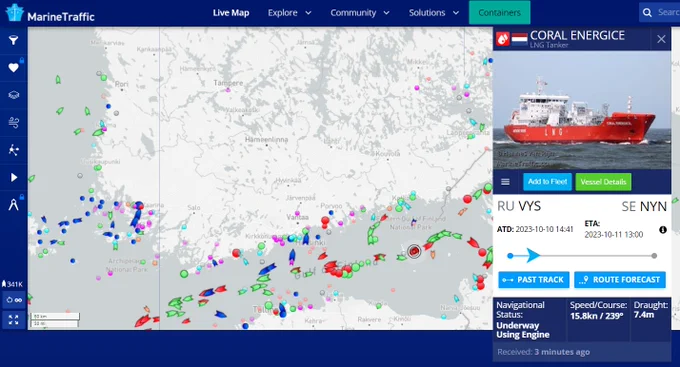Viewport: 680px width, 367px height.
Task: Click the ATD 2023-10-10 14:41 text
Action: [535, 229]
